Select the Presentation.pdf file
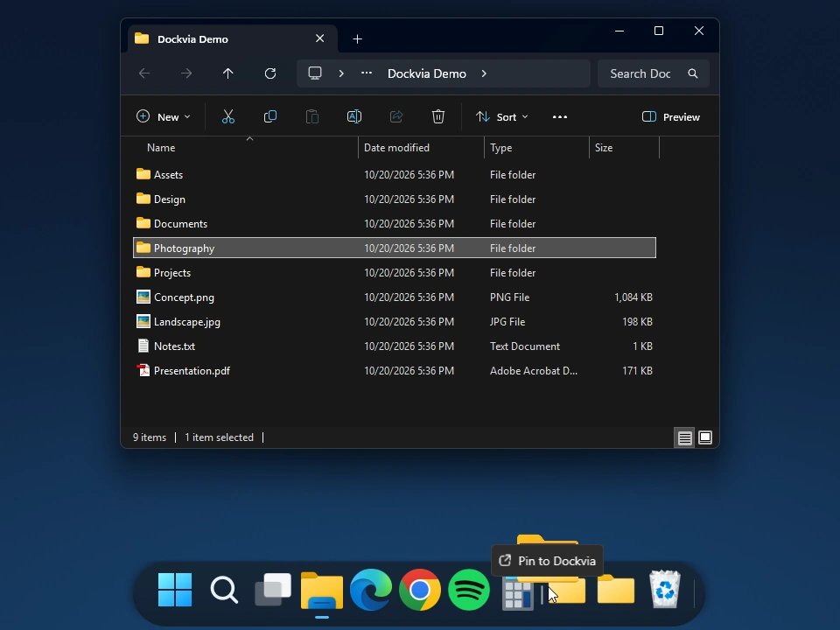The height and width of the screenshot is (630, 840). pyautogui.click(x=395, y=371)
